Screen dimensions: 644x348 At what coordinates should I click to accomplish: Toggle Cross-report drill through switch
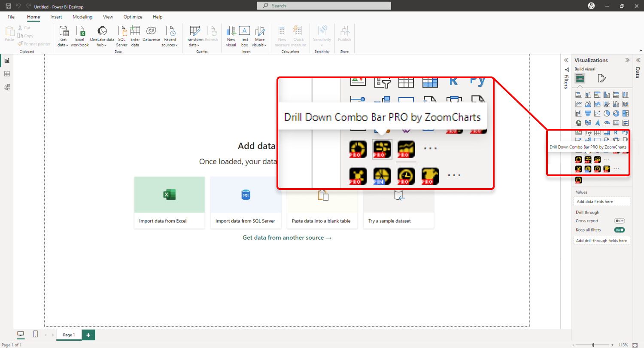click(x=620, y=221)
